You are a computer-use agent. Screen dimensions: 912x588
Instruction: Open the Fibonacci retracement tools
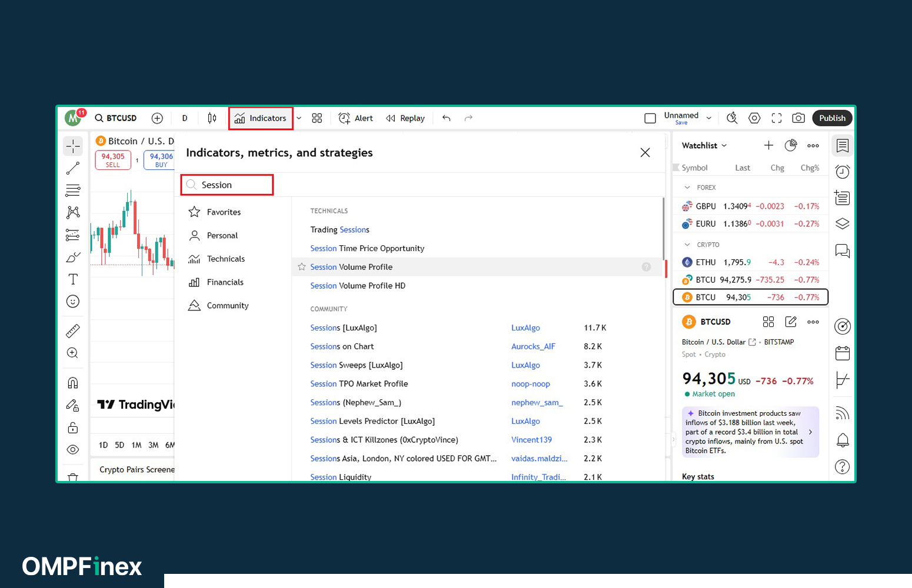[73, 190]
